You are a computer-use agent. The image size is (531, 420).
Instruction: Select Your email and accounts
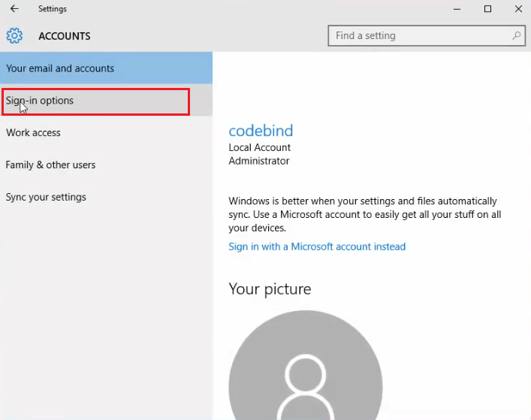(x=106, y=68)
